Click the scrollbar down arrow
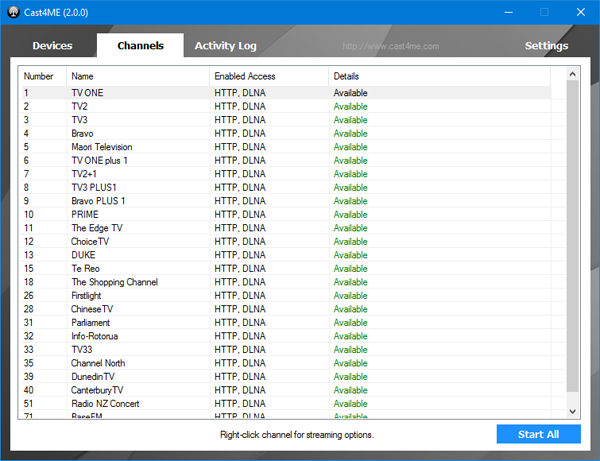Screen dimensions: 600x461 572,412
